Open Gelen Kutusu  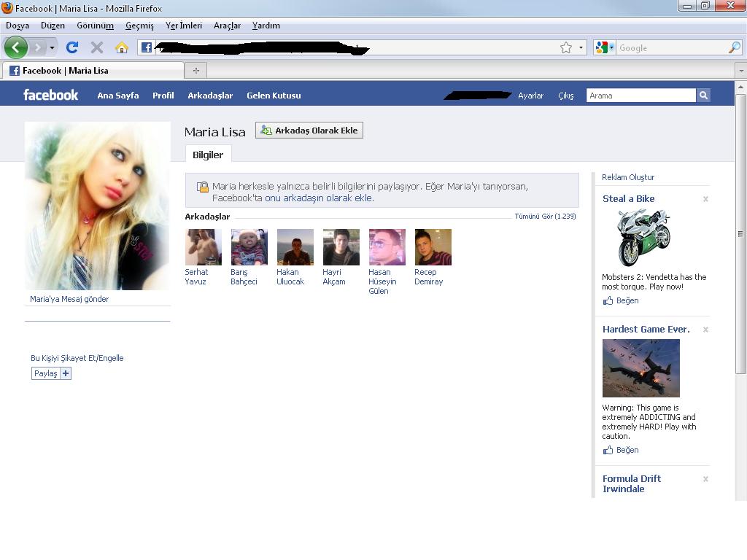point(274,96)
